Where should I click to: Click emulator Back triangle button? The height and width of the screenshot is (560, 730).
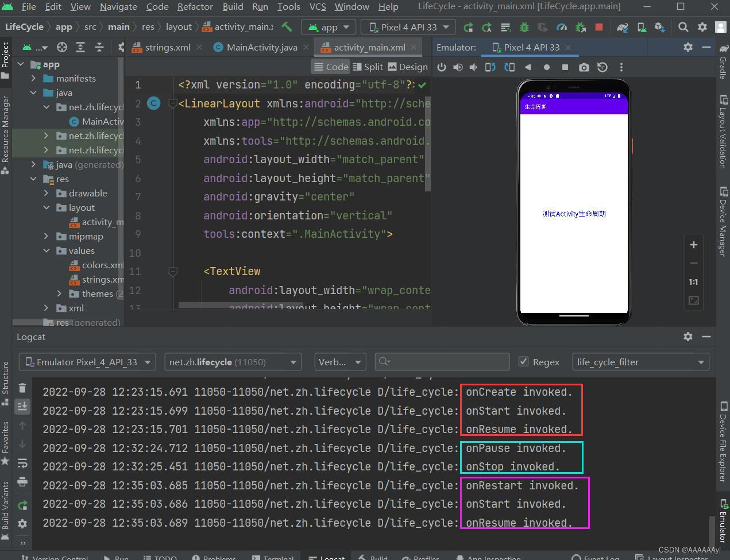click(x=528, y=67)
